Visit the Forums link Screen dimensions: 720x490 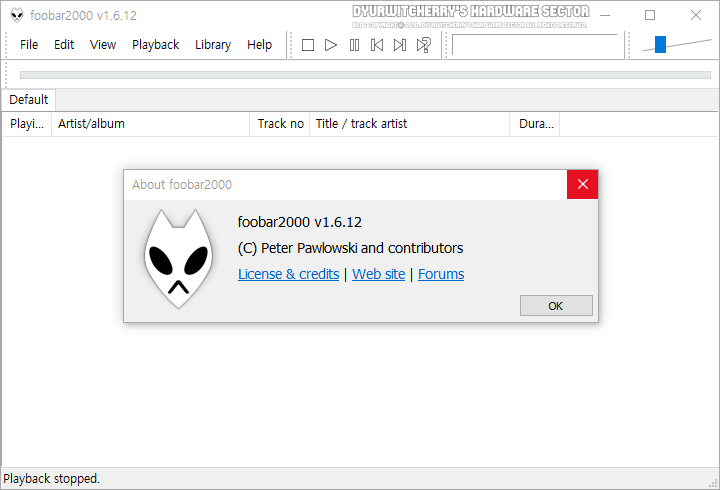pos(441,274)
